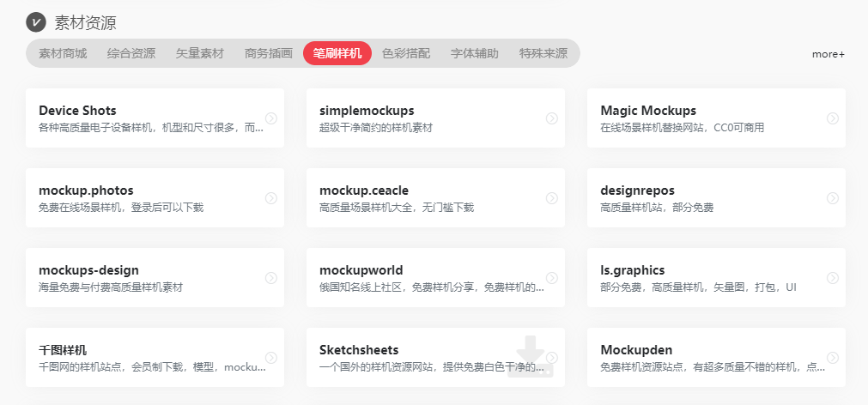
Task: Open the Mockupden title link
Action: click(x=636, y=350)
